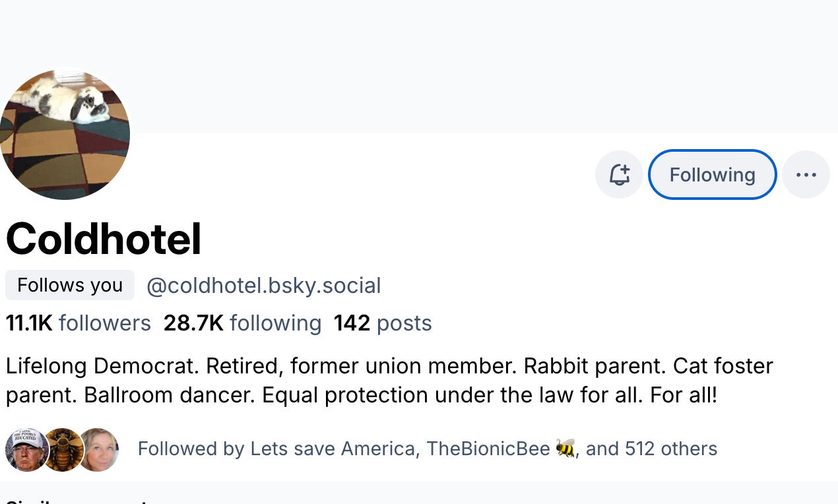The image size is (838, 504).
Task: Click the 142 posts count
Action: [x=383, y=323]
